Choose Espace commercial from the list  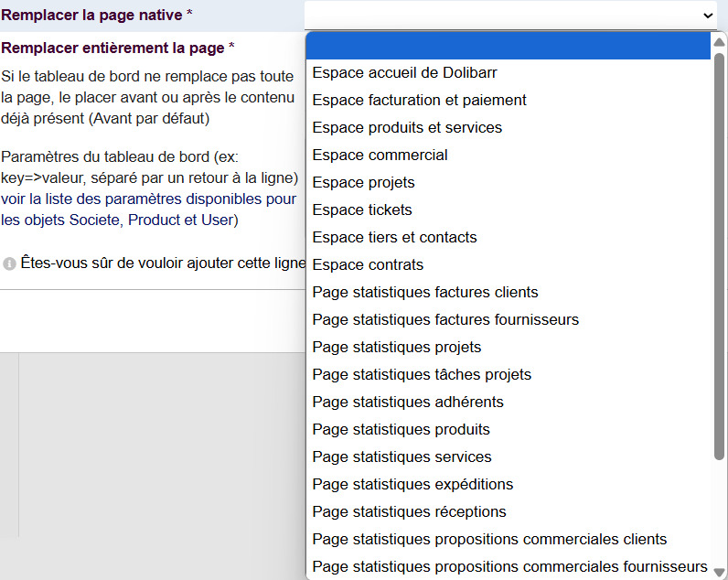(x=380, y=156)
